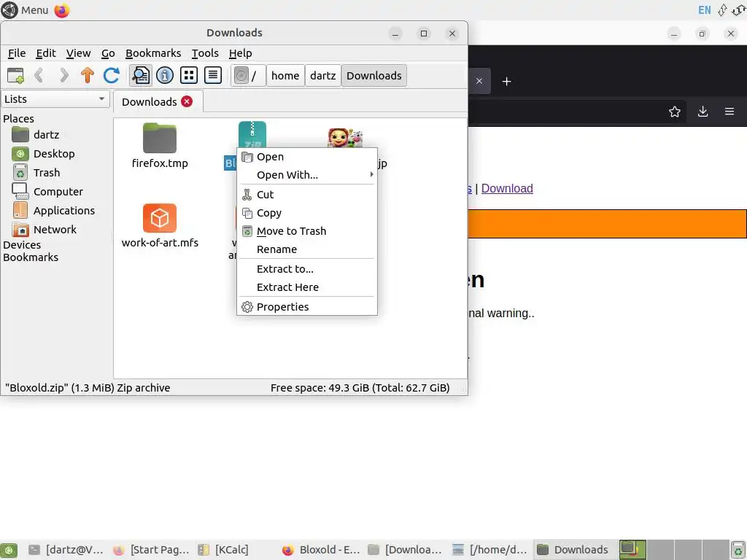
Task: Click the Download link in Firefox
Action: coord(507,189)
